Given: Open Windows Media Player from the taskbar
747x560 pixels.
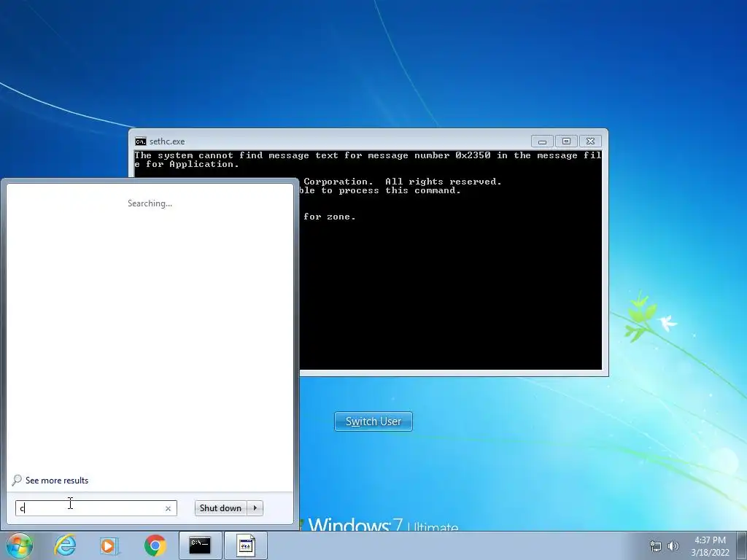Looking at the screenshot, I should tap(109, 545).
